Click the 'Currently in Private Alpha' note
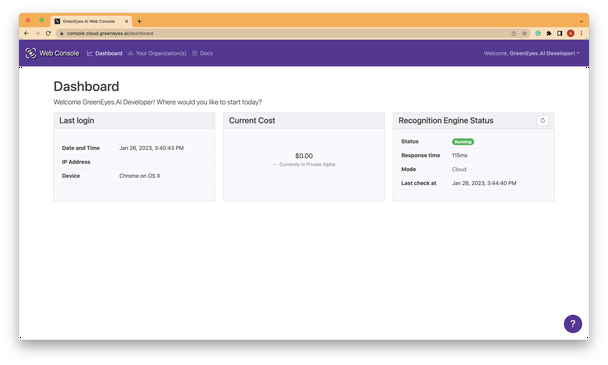The height and width of the screenshot is (365, 608). [304, 164]
